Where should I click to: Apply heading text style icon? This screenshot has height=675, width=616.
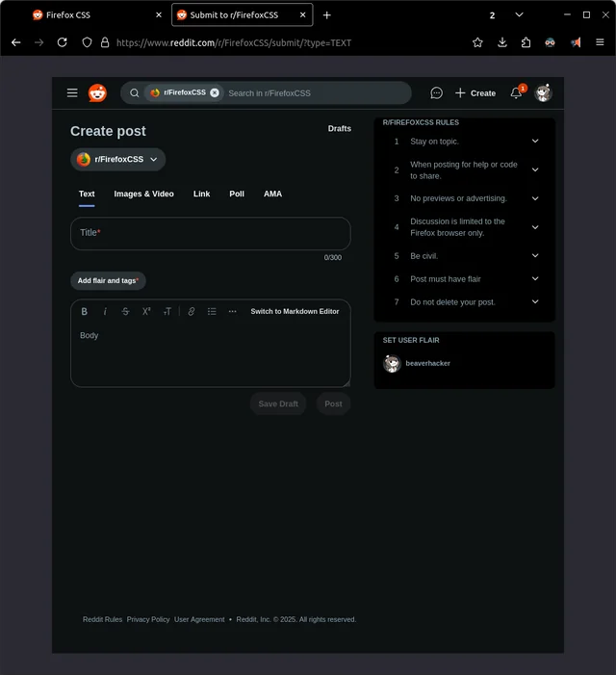coord(167,311)
